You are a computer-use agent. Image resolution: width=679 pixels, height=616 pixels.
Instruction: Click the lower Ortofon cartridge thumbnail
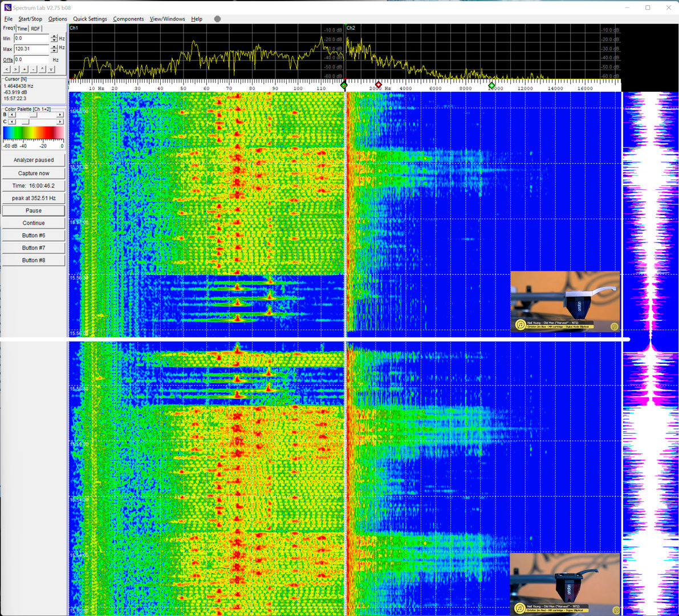pyautogui.click(x=565, y=583)
